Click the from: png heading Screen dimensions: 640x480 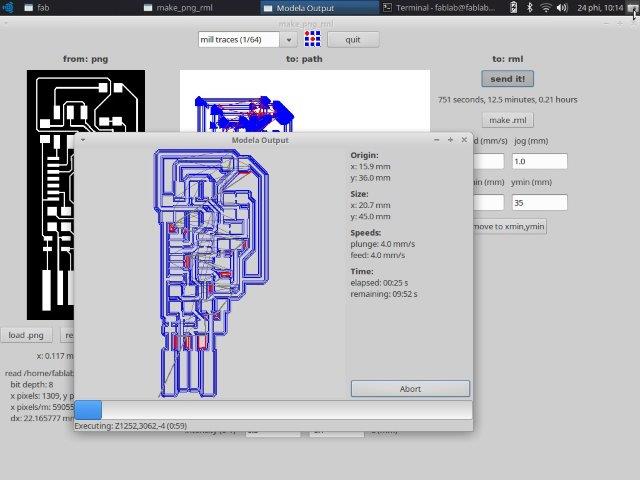(86, 59)
